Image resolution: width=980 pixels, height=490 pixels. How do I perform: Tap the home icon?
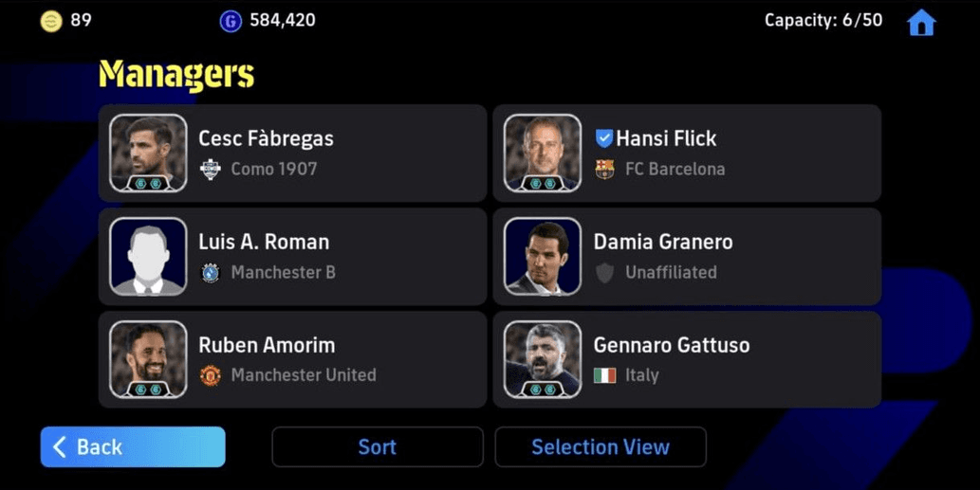pyautogui.click(x=921, y=23)
